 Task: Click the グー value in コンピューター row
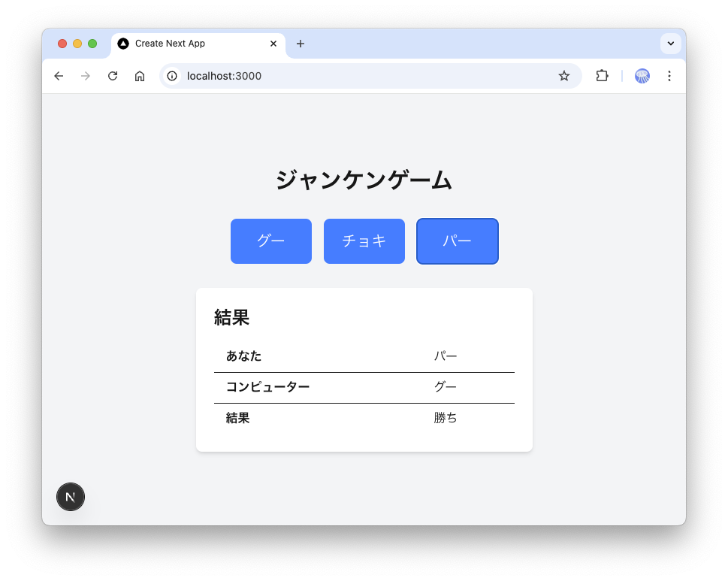click(x=446, y=387)
